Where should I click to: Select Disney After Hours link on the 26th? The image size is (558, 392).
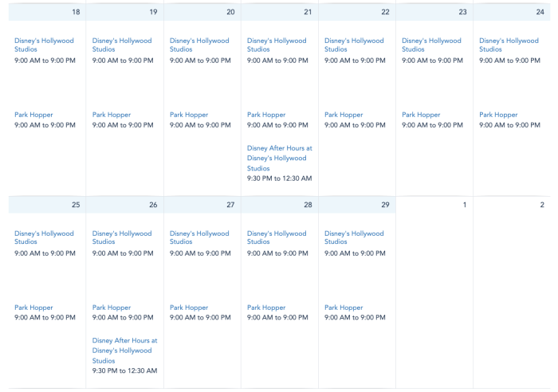point(124,351)
